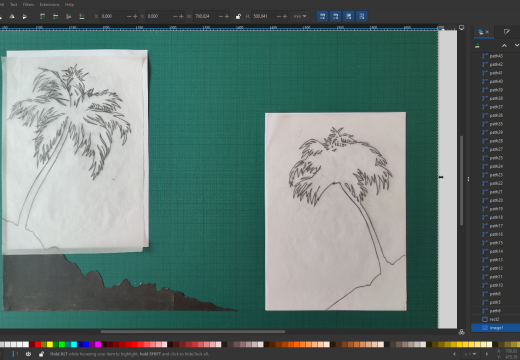The height and width of the screenshot is (360, 520).
Task: Select path17 in the objects list
Action: (496, 226)
